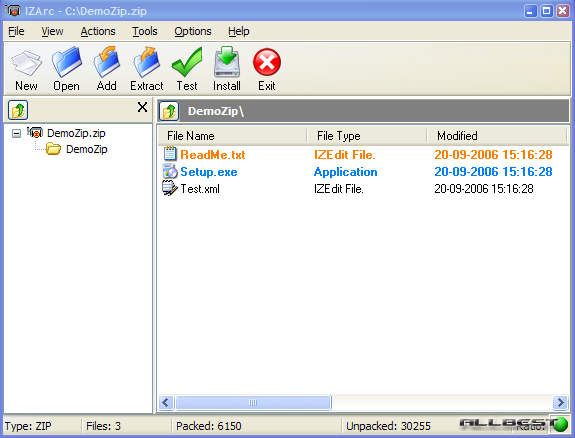Collapse the DemoZip.zip tree node
The width and height of the screenshot is (575, 438).
16,133
